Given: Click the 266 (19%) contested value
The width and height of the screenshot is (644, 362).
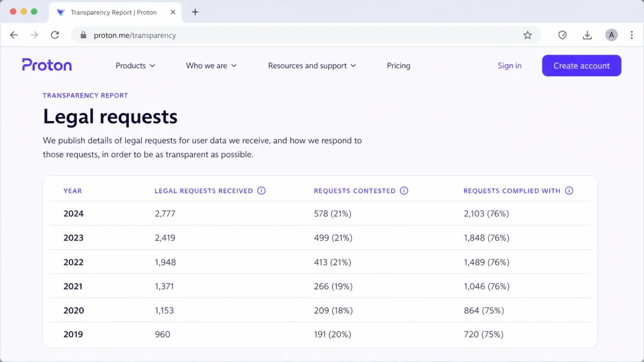Looking at the screenshot, I should pos(333,286).
